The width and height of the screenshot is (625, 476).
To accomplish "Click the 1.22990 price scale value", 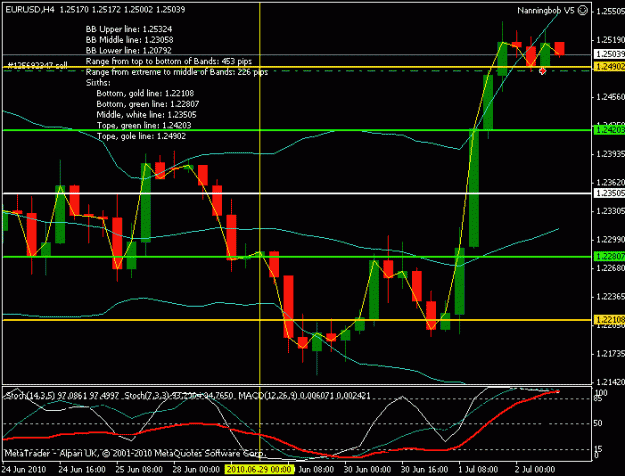I will [x=610, y=240].
